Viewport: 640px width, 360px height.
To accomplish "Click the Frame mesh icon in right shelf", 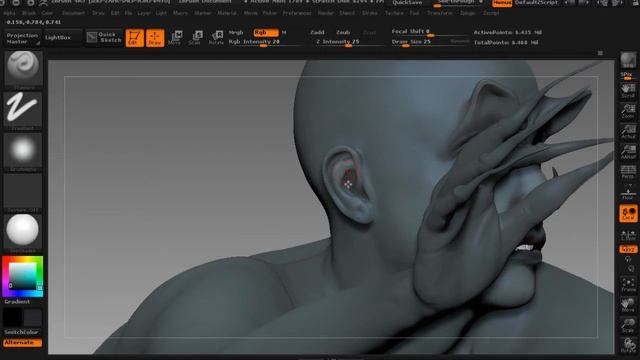I will pos(628,285).
